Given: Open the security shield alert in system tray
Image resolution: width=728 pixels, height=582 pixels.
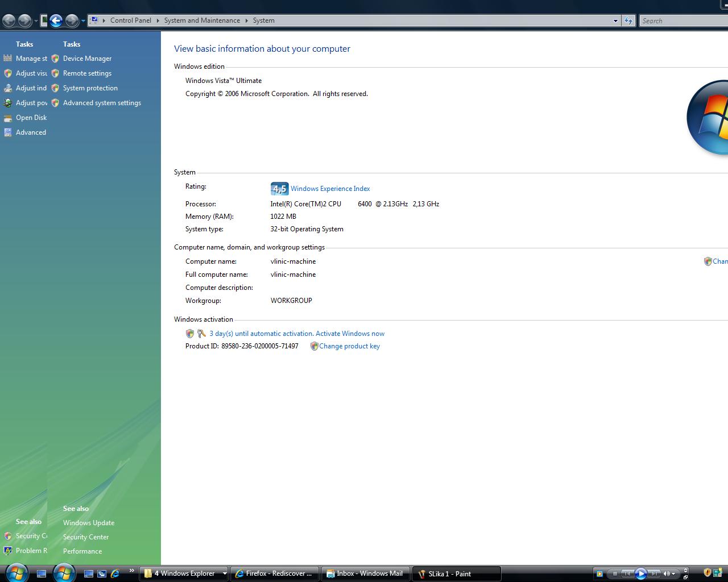Looking at the screenshot, I should [x=707, y=573].
